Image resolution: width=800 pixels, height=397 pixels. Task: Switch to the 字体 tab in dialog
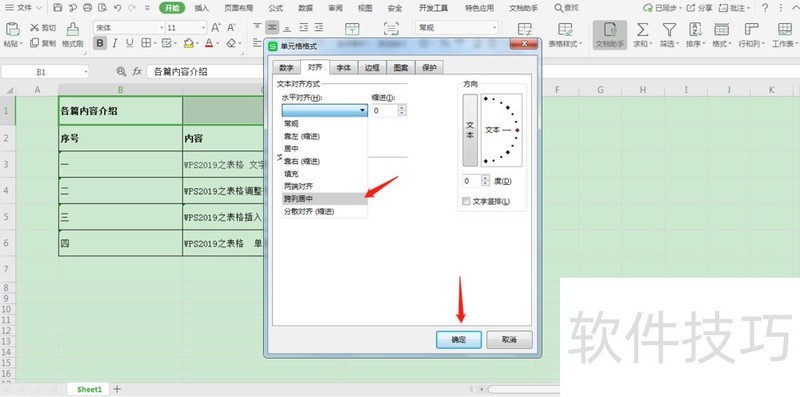pyautogui.click(x=344, y=68)
